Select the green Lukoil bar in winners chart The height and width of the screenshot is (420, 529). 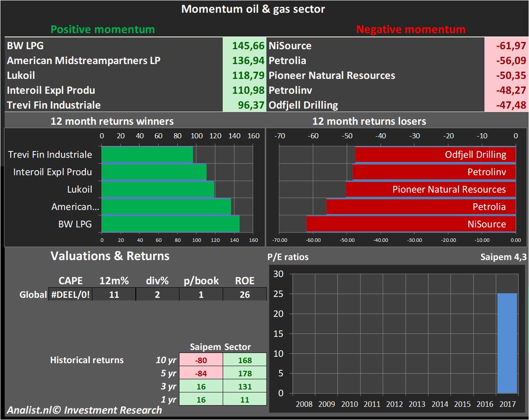pyautogui.click(x=158, y=189)
